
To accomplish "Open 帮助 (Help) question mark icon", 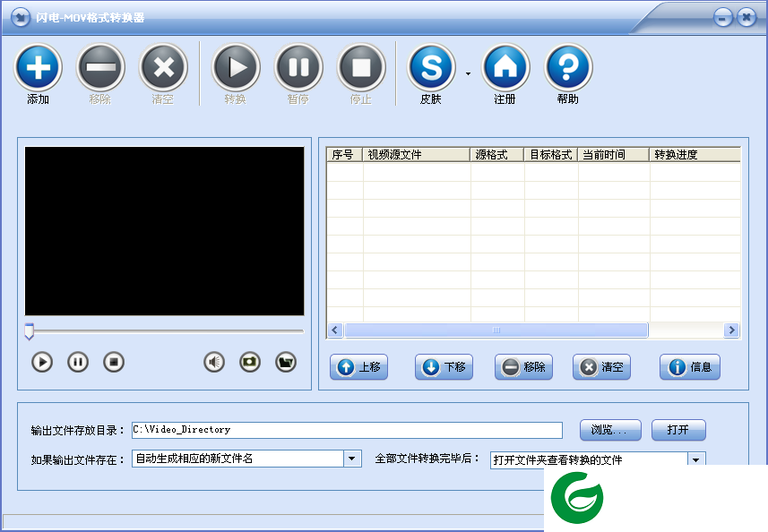I will point(568,67).
